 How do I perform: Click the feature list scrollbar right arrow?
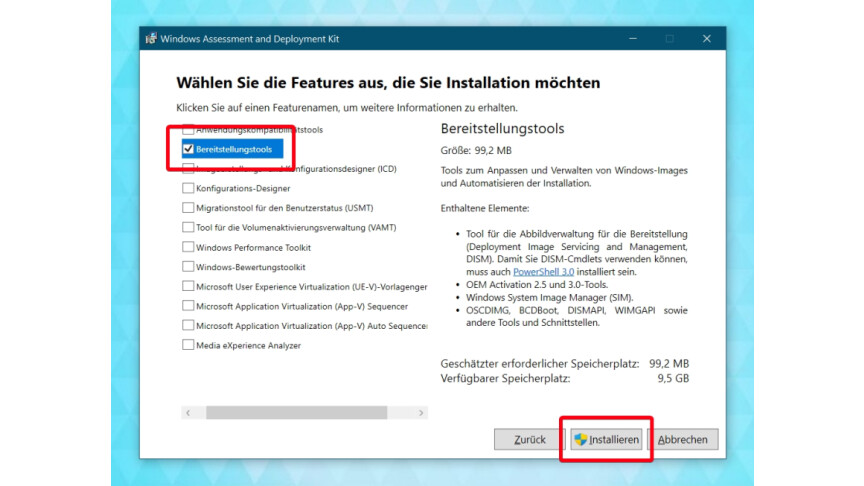pos(421,413)
